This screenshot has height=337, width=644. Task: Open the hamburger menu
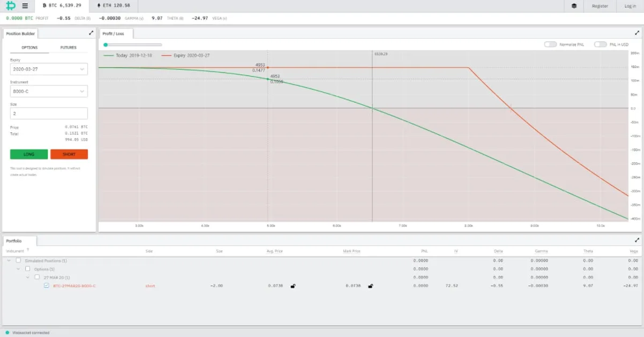pyautogui.click(x=25, y=6)
